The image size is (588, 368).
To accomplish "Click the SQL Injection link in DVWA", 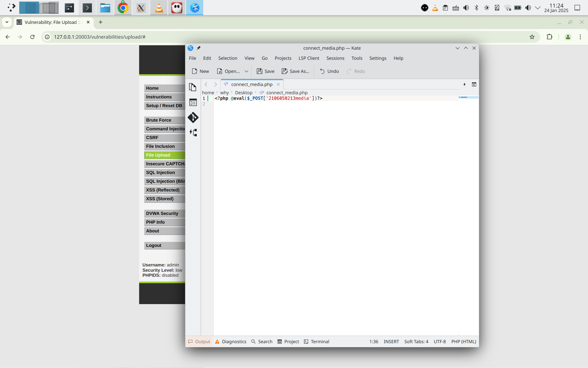I will pyautogui.click(x=160, y=173).
